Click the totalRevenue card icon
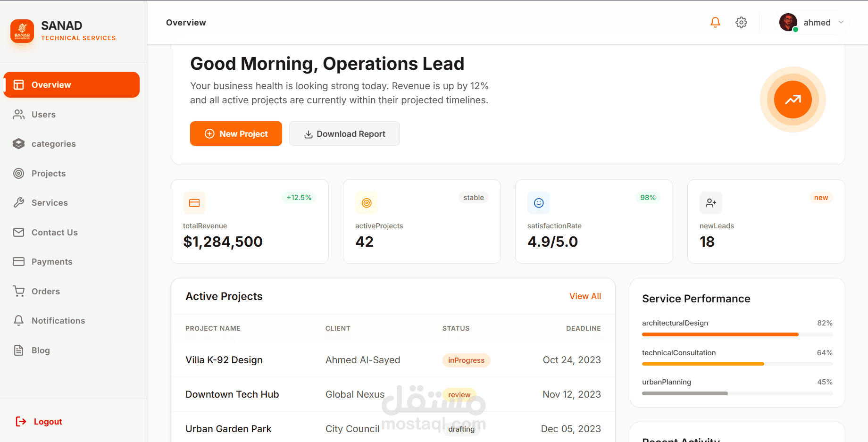The image size is (868, 442). coord(194,203)
